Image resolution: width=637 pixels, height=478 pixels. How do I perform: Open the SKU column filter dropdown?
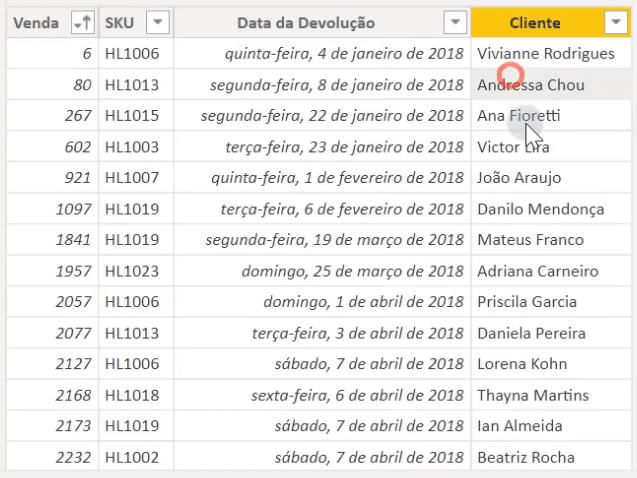pos(157,22)
